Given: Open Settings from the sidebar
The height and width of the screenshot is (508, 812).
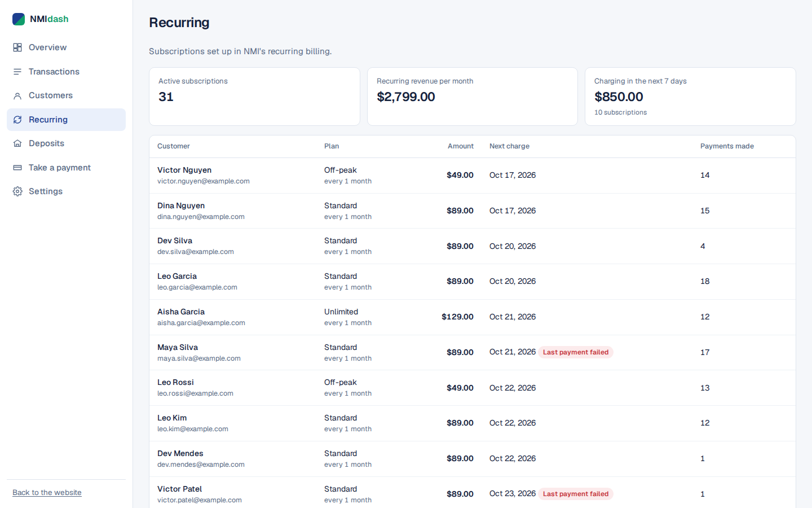Looking at the screenshot, I should tap(66, 191).
